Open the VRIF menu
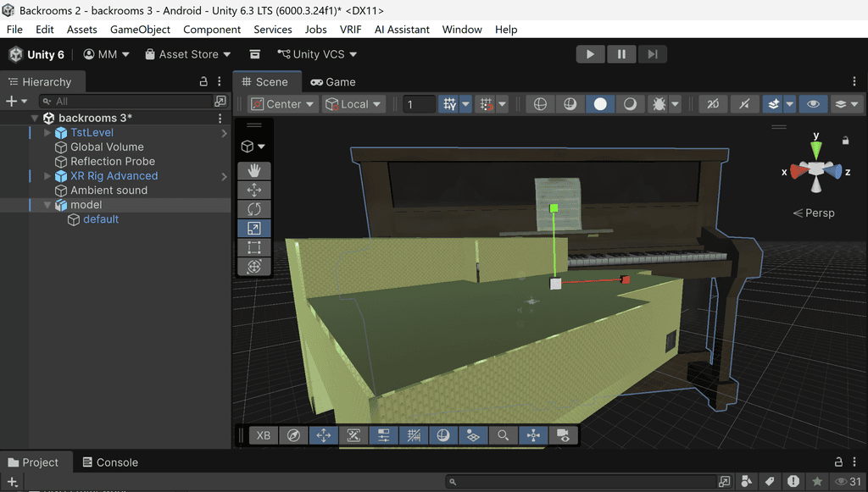Screen dimensions: 868x492 coord(350,30)
